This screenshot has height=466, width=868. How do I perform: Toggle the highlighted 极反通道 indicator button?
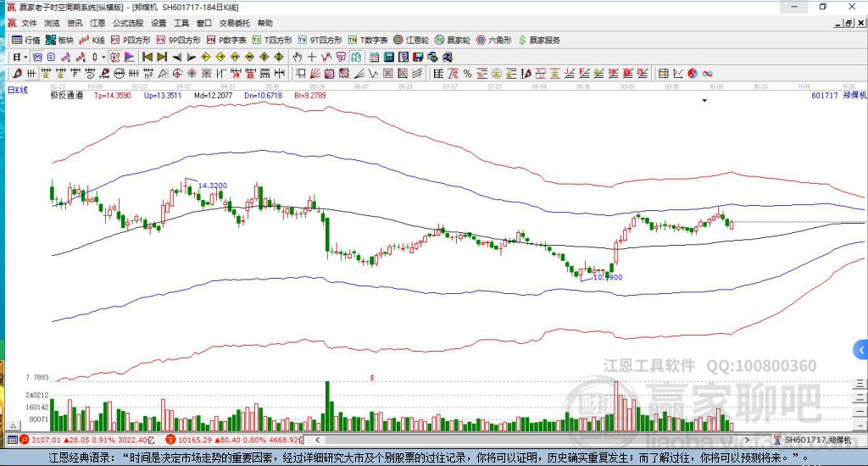point(114,57)
